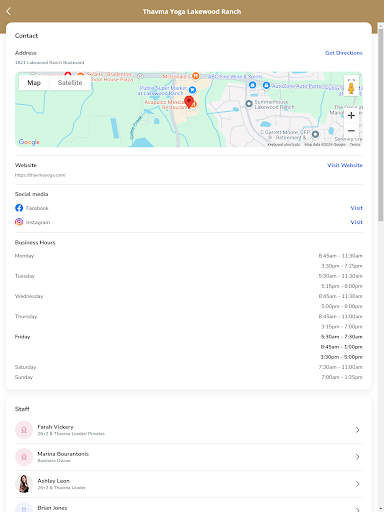Image resolution: width=384 pixels, height=512 pixels.
Task: Open the Google logo on map
Action: point(29,142)
